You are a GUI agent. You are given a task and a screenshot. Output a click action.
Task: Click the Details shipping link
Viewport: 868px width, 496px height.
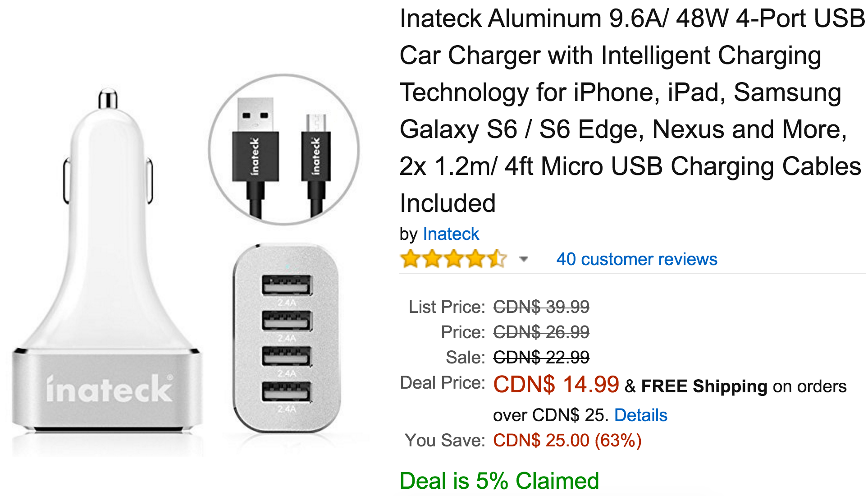[x=640, y=415]
